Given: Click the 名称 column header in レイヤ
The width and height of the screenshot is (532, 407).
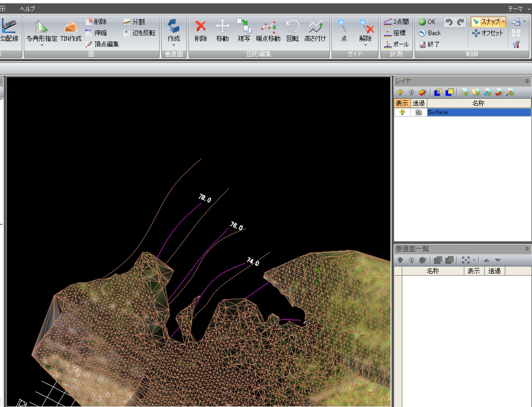Looking at the screenshot, I should pyautogui.click(x=479, y=103).
